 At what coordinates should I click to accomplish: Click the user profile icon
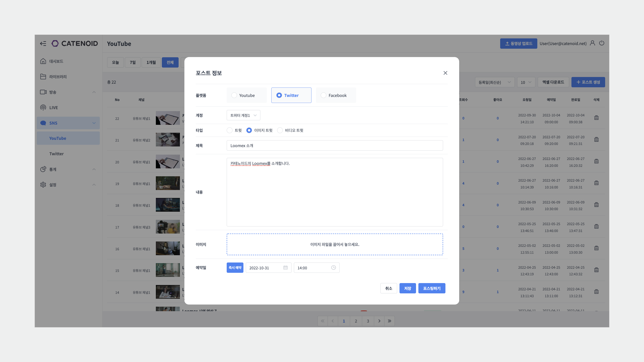click(592, 43)
